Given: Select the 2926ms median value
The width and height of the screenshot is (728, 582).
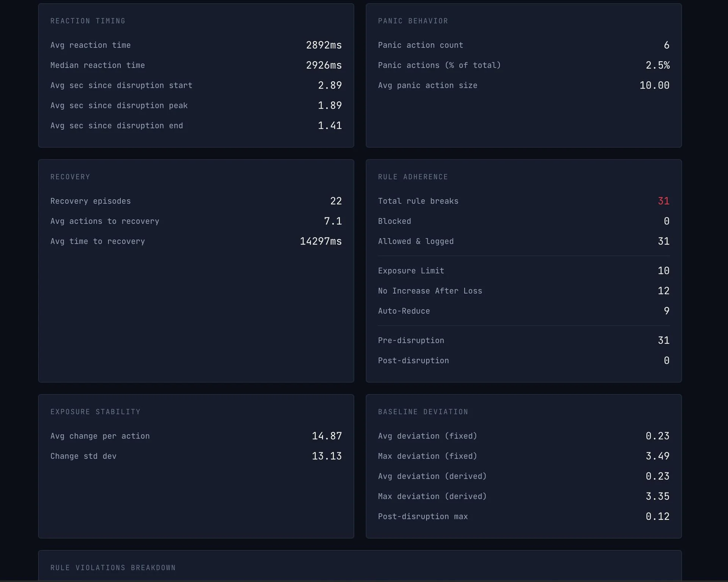Looking at the screenshot, I should click(x=324, y=65).
